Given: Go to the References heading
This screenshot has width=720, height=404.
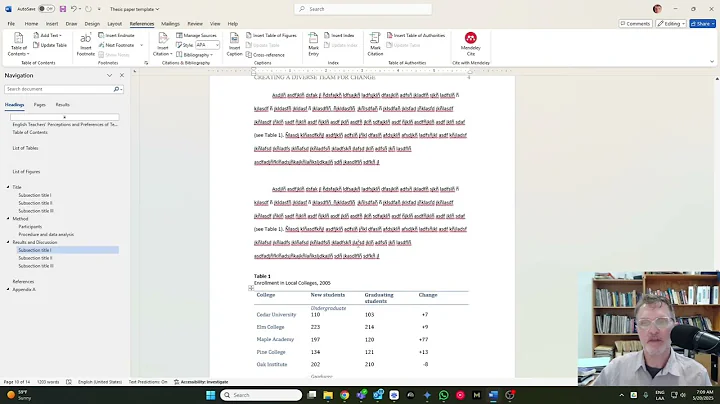Looking at the screenshot, I should [x=23, y=281].
